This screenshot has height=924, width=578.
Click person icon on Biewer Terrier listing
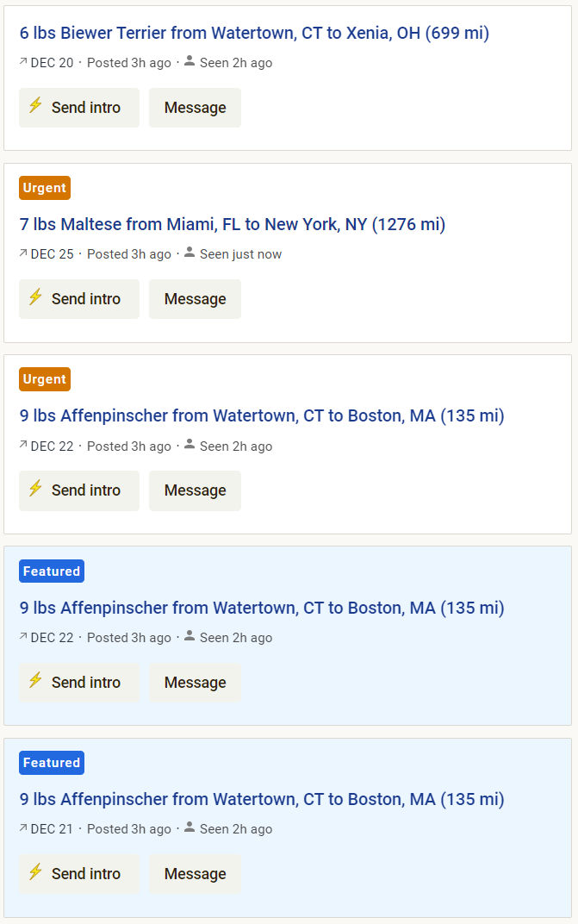[x=190, y=60]
